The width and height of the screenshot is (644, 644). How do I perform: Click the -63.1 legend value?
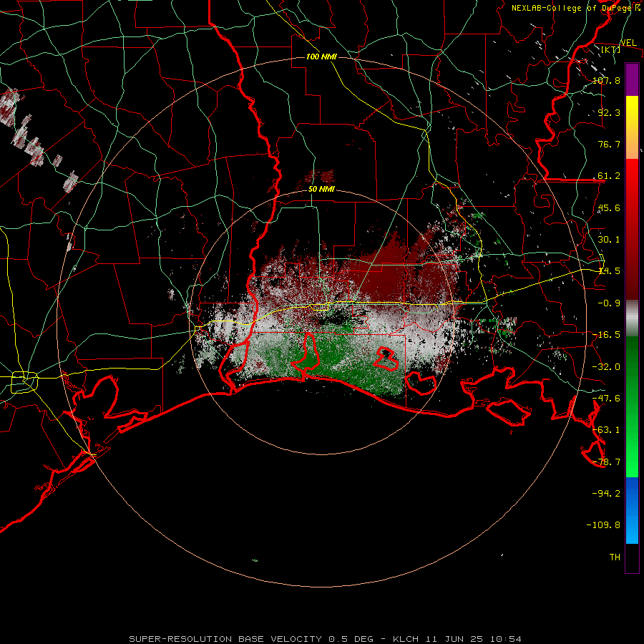[x=606, y=429]
